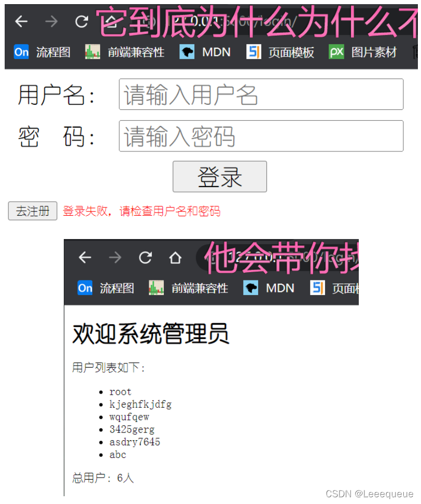
Task: Select the 3425gerg user entry
Action: (x=132, y=429)
